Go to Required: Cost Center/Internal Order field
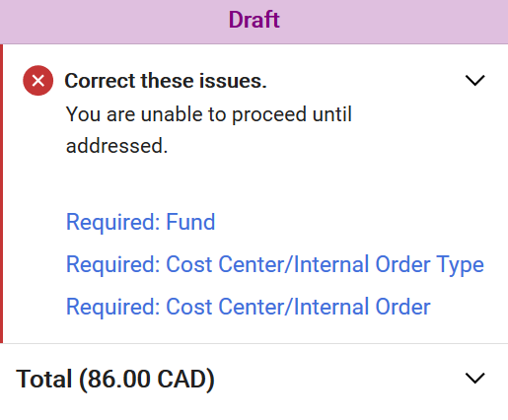Image resolution: width=508 pixels, height=420 pixels. pyautogui.click(x=249, y=307)
